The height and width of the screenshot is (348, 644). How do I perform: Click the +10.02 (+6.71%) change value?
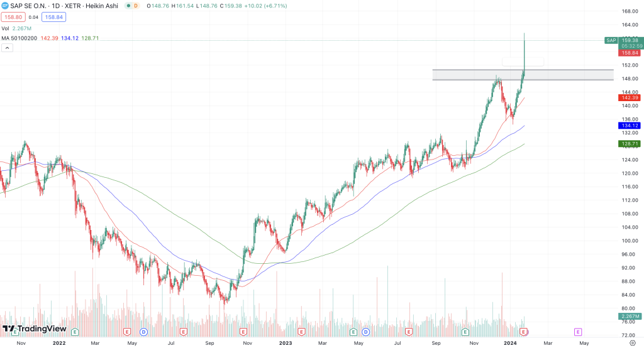265,6
